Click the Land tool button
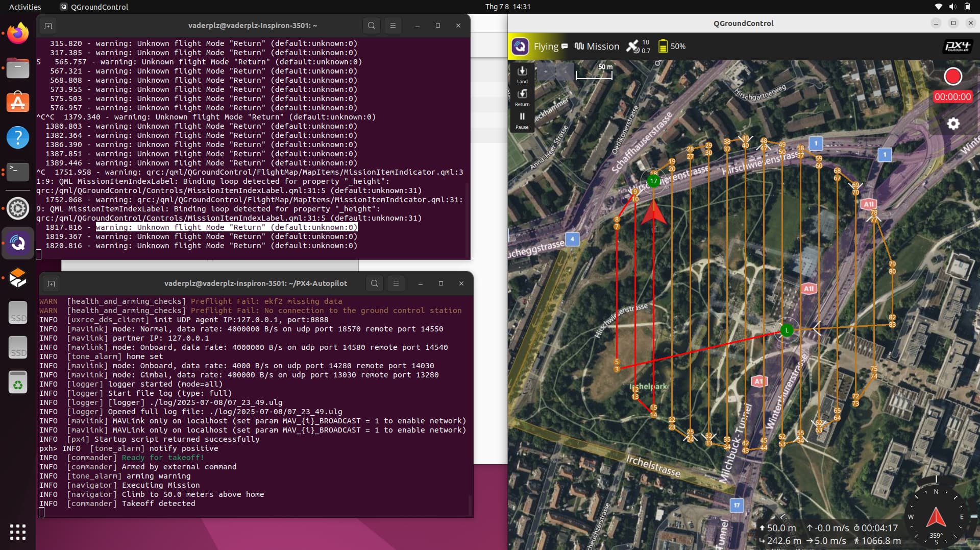980x550 pixels. click(522, 75)
